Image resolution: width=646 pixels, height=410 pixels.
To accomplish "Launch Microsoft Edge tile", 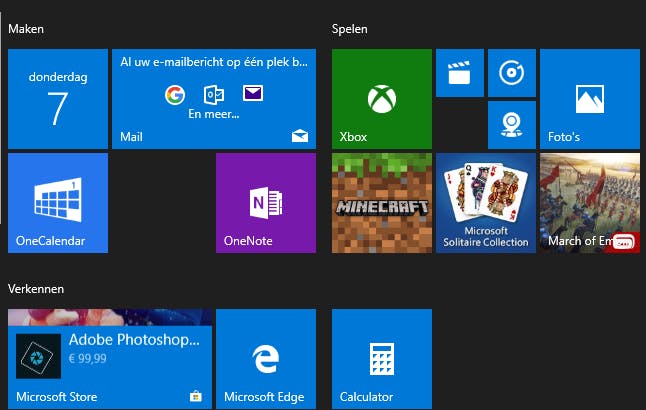I will pos(266,359).
